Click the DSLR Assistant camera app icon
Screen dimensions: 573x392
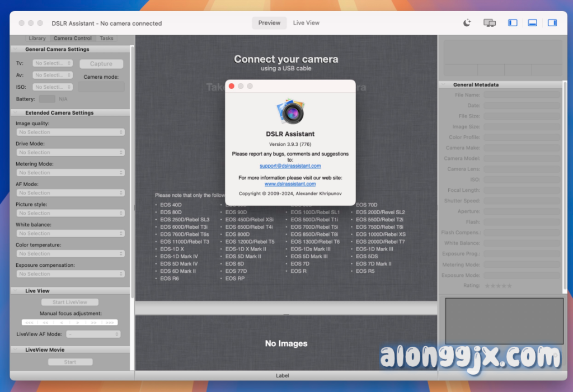coord(290,111)
